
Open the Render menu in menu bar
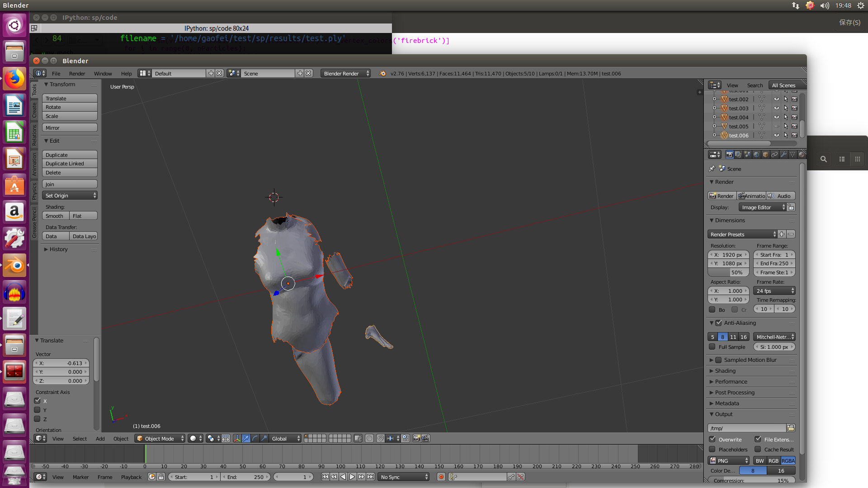[x=76, y=73]
